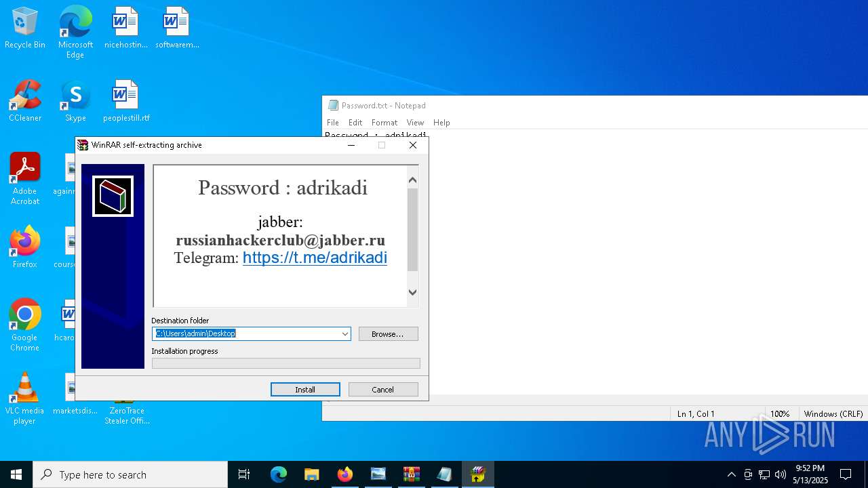
Task: Click the Type here to search box
Action: [x=130, y=474]
